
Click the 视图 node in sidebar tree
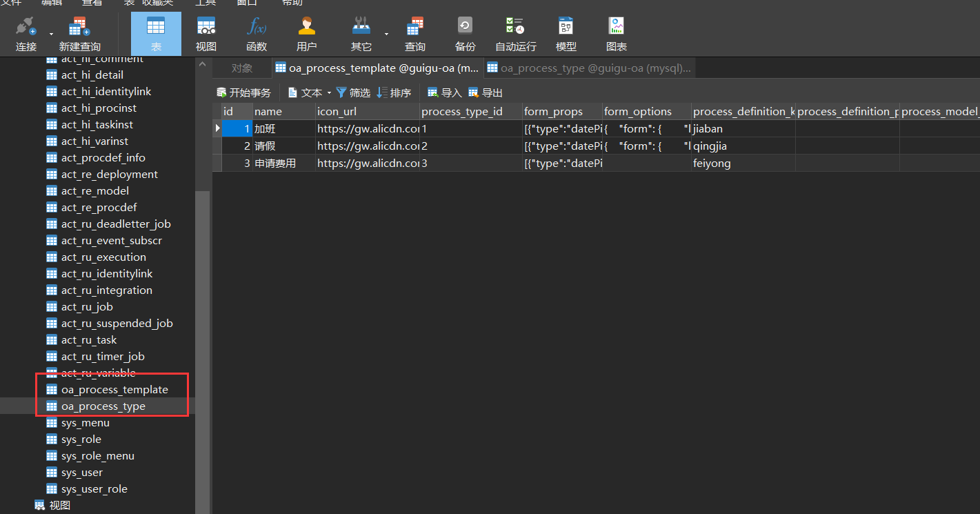pos(52,505)
